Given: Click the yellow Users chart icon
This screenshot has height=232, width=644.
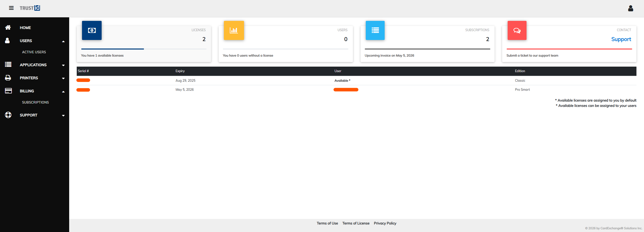Looking at the screenshot, I should 234,30.
